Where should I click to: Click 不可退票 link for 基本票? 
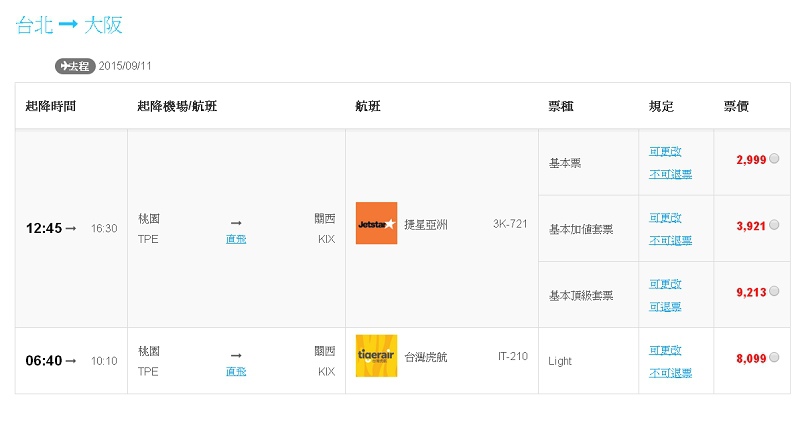670,174
